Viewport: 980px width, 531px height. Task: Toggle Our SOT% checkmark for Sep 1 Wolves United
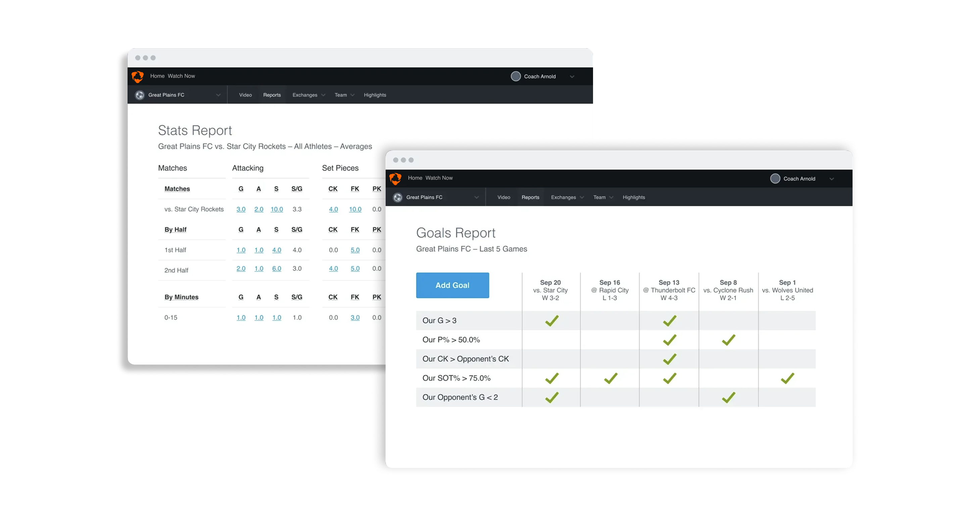pos(787,378)
